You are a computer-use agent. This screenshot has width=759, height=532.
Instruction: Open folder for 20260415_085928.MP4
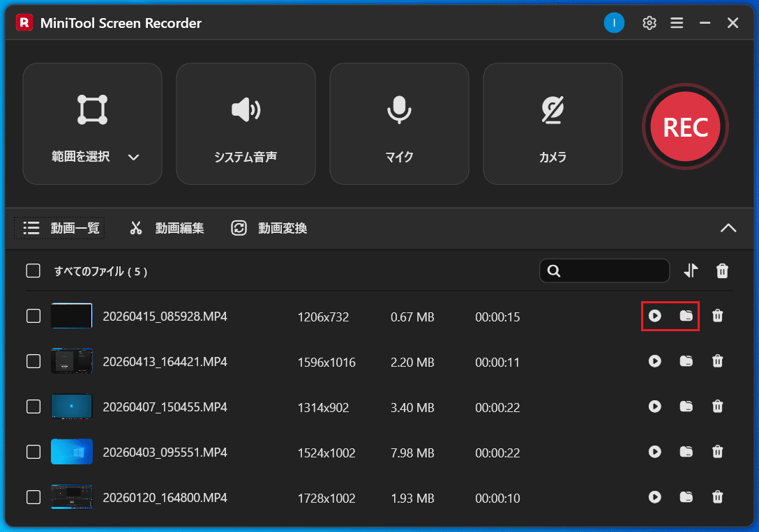[686, 316]
